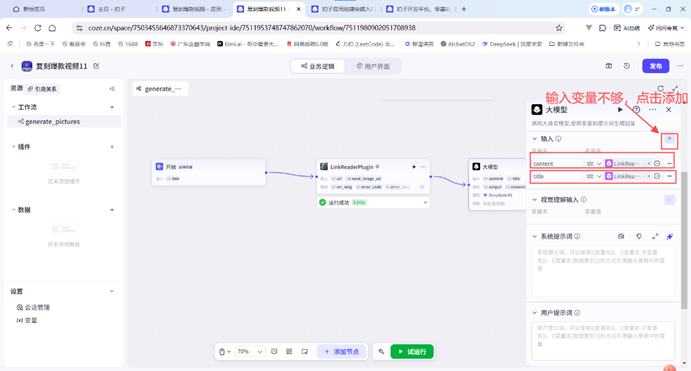
Task: Click the auto-layout grid icon
Action: 289,352
